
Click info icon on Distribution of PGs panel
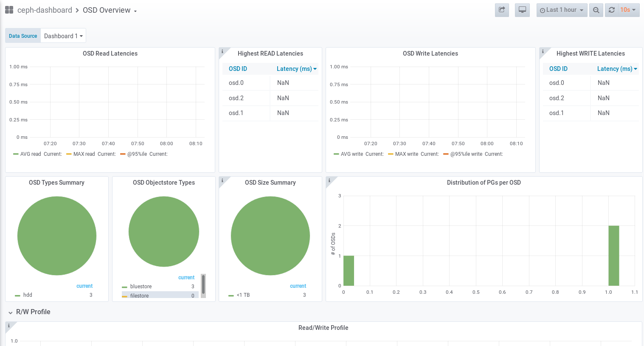pos(329,180)
